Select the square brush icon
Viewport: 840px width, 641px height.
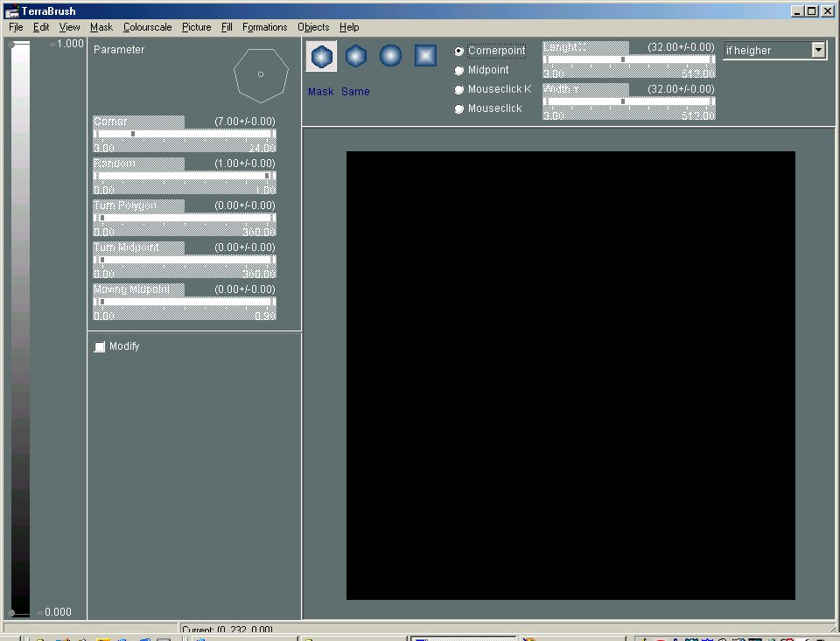(425, 56)
